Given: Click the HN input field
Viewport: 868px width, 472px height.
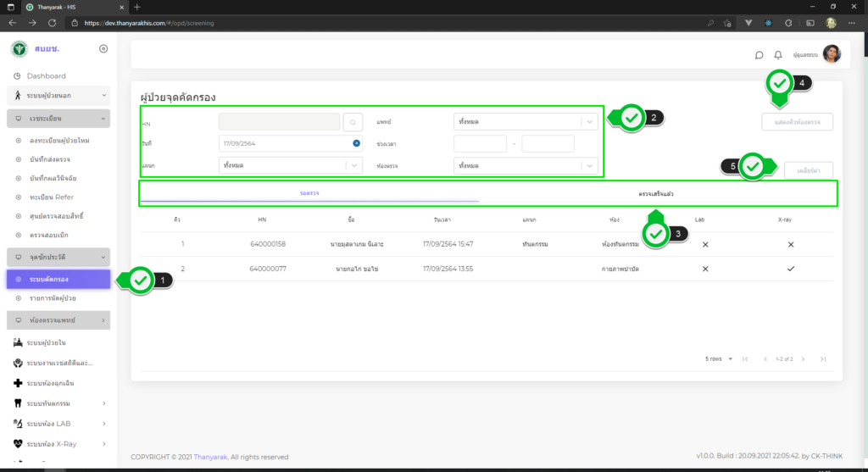Looking at the screenshot, I should click(x=281, y=122).
